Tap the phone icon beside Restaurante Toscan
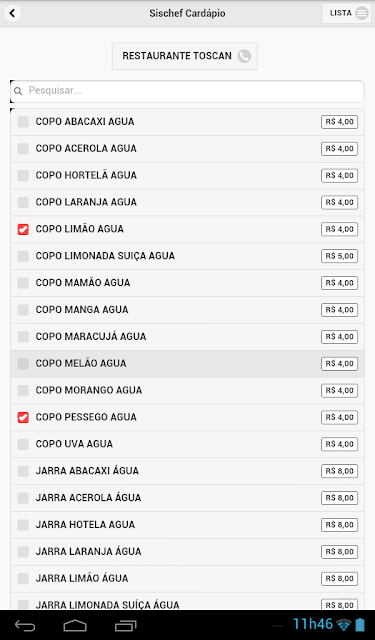Screen dimensions: 375x640 (244, 56)
